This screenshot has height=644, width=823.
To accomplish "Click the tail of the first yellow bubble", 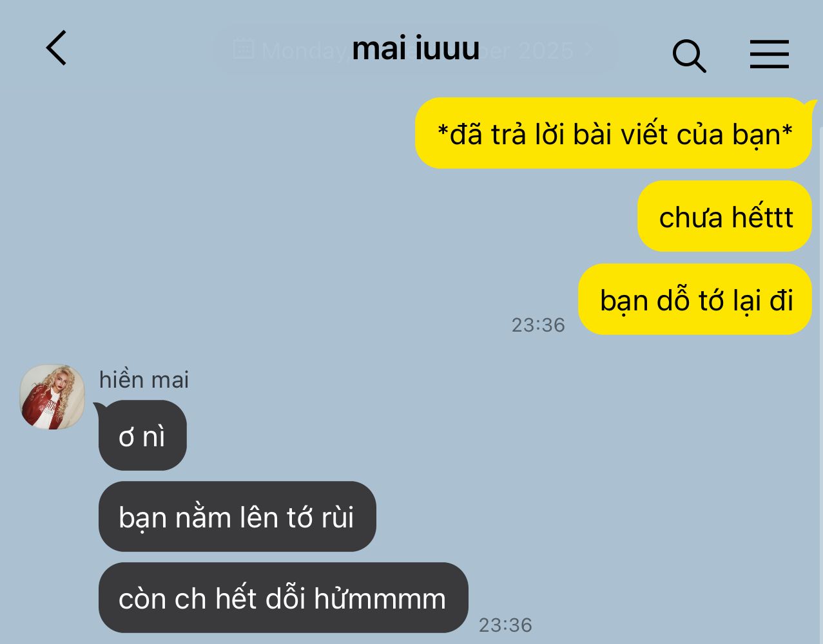I will [x=810, y=105].
